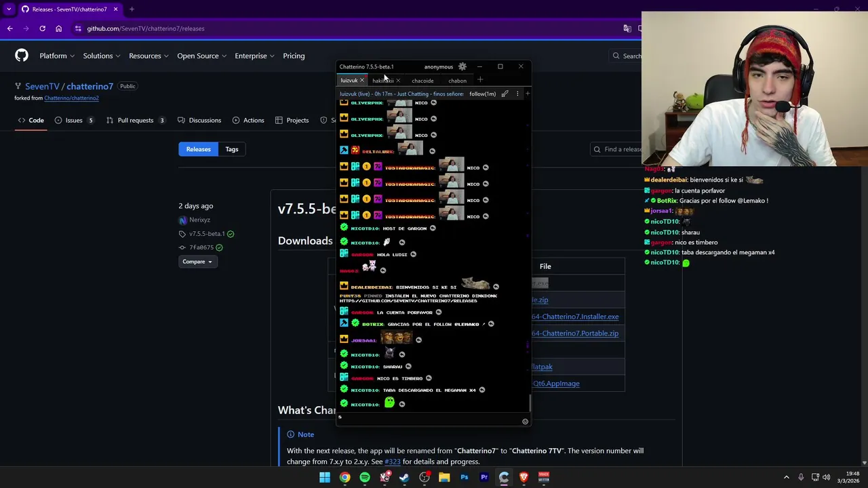
Task: Open issue #323 link in note
Action: click(393, 462)
